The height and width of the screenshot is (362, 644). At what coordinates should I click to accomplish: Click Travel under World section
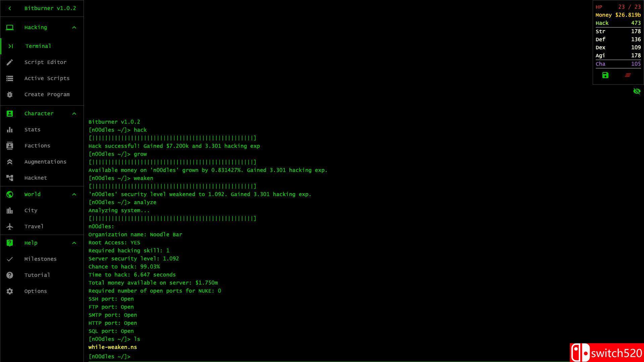click(34, 226)
